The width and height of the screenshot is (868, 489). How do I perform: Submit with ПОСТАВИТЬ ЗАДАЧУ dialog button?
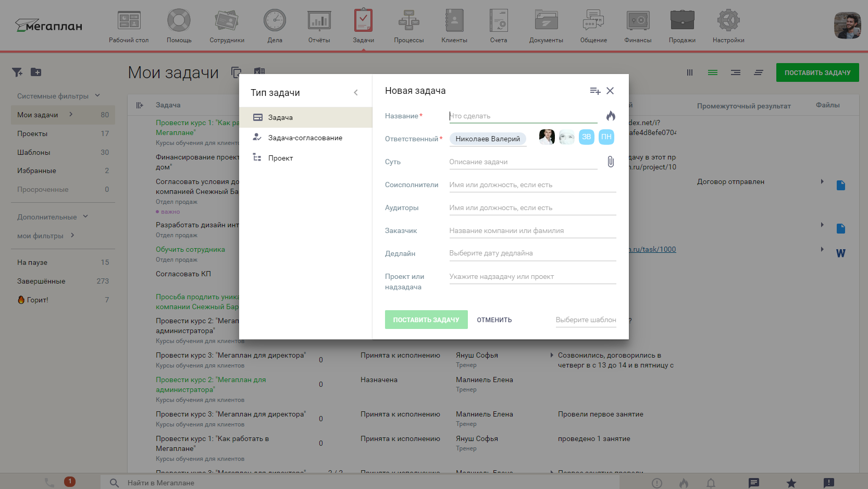426,320
